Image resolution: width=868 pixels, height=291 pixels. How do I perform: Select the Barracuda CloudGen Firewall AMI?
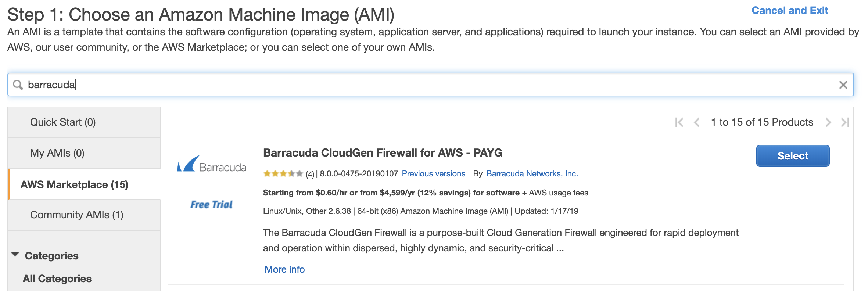click(x=793, y=156)
